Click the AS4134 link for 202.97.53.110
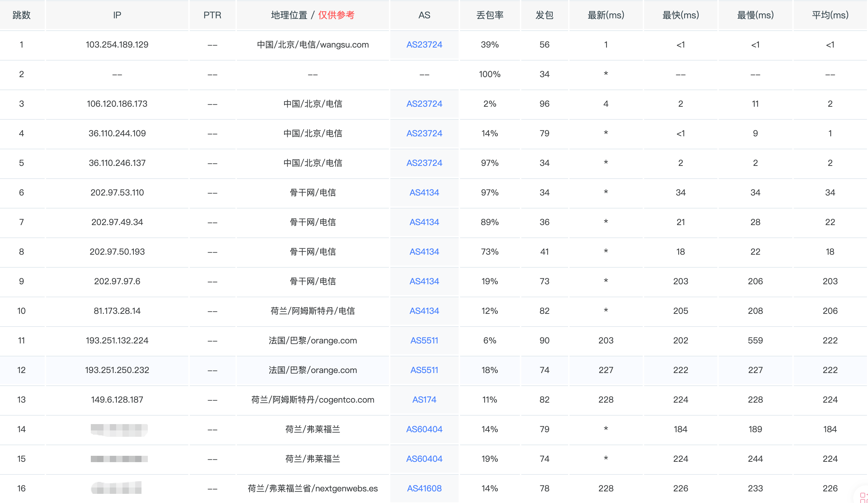868x503 pixels. [x=424, y=193]
